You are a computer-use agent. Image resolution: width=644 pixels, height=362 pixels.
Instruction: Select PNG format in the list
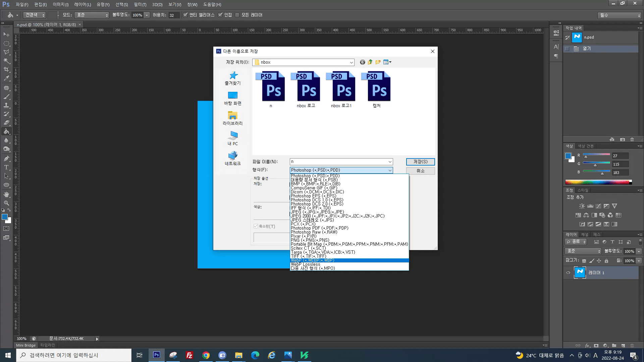coord(310,240)
